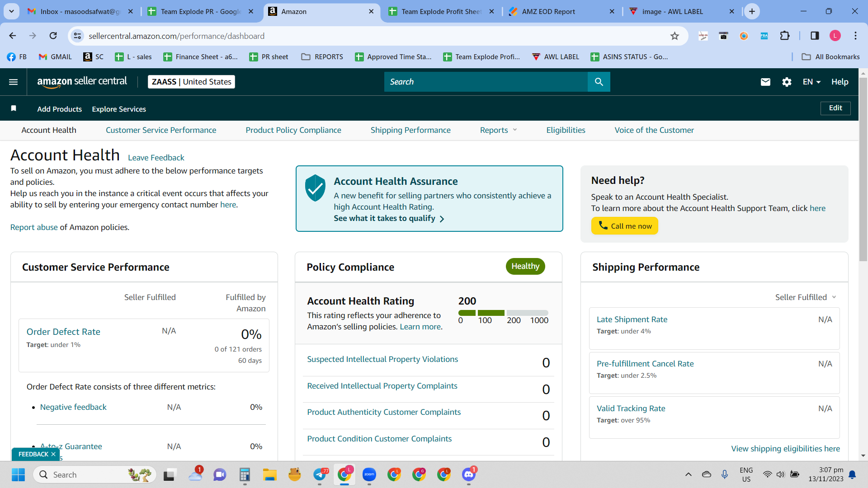Expand See what it takes to qualify
The width and height of the screenshot is (868, 488).
pos(389,218)
